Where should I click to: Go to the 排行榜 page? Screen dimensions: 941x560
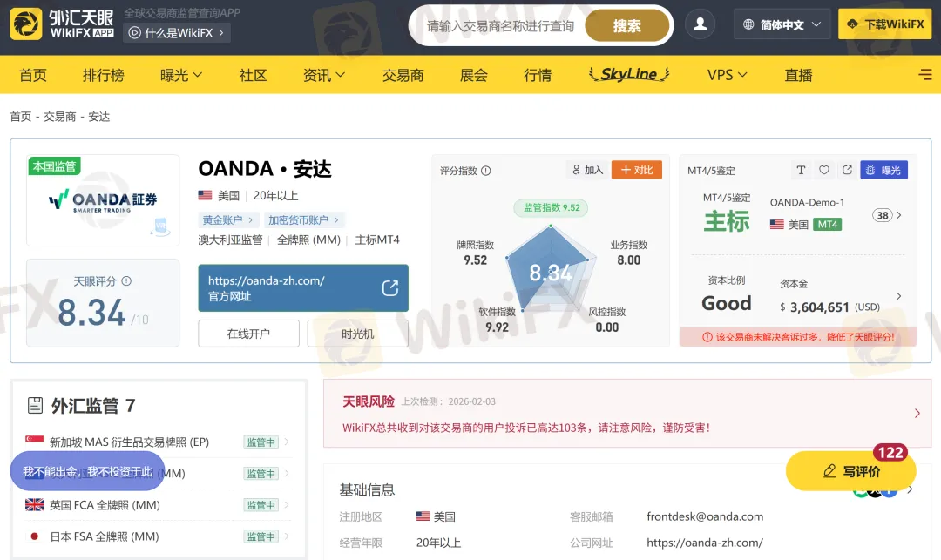(104, 75)
